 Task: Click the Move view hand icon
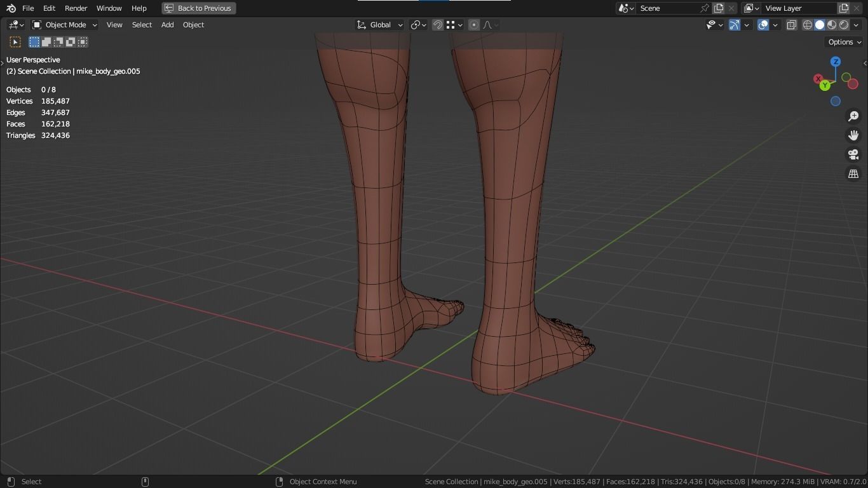pos(853,135)
